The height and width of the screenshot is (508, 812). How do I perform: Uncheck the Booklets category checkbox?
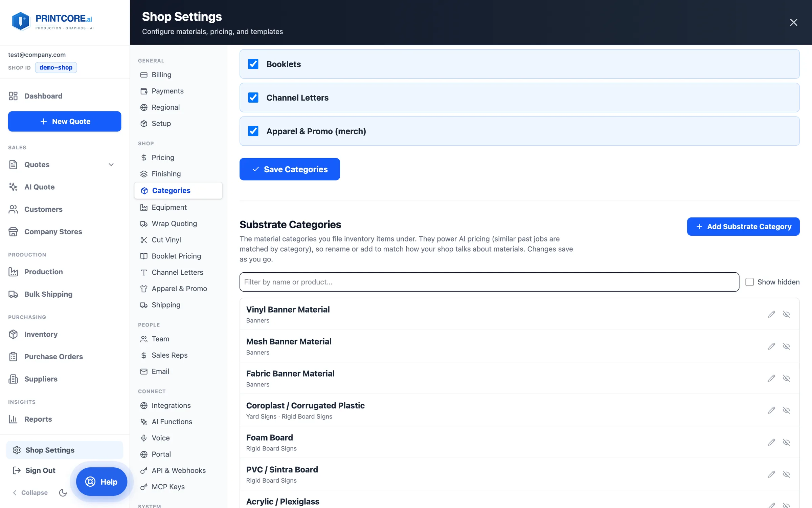253,64
